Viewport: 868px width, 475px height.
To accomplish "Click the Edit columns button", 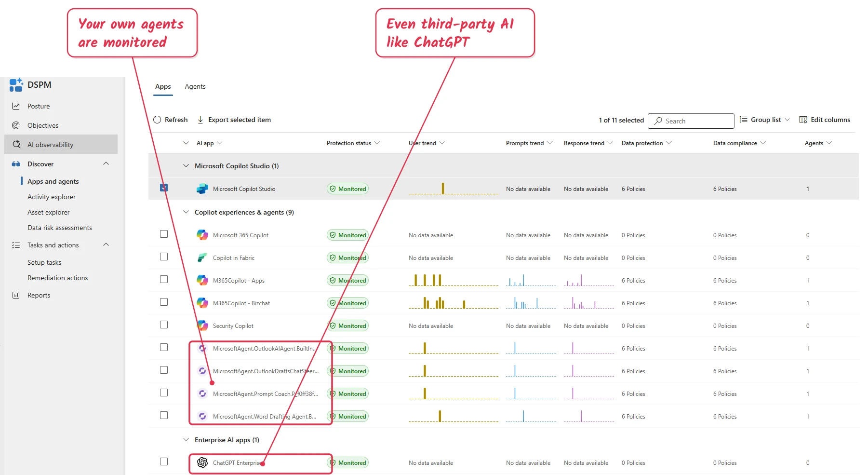I will click(x=825, y=120).
